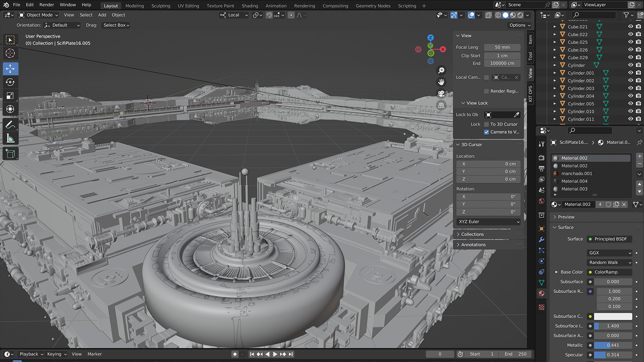Viewport: 644px width, 362px height.
Task: Open the Render menu
Action: [x=47, y=5]
